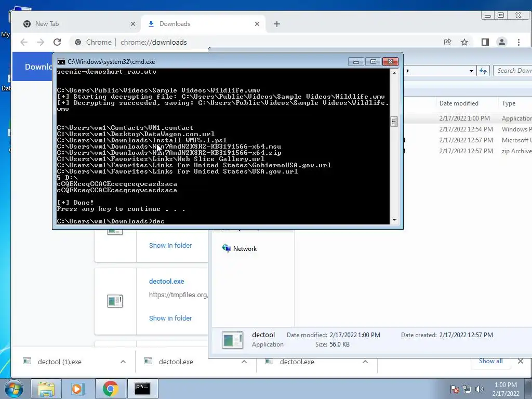
Task: Click network icon in system tray
Action: tap(467, 389)
